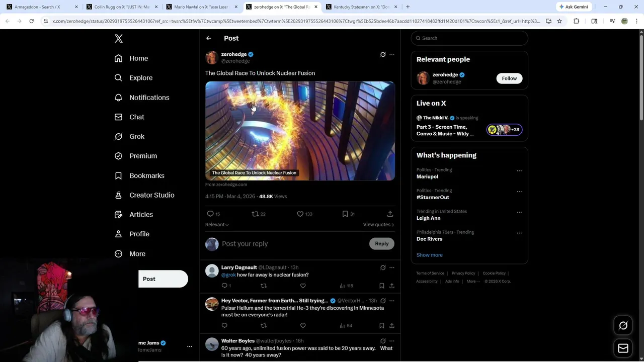The image size is (644, 362).
Task: Reload the page in browser
Action: (31, 21)
